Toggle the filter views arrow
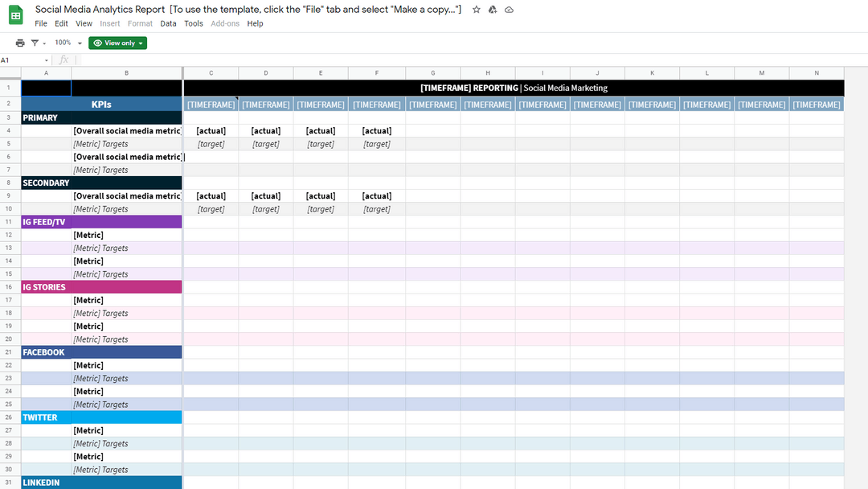Viewport: 868px width, 489px height. (x=43, y=42)
